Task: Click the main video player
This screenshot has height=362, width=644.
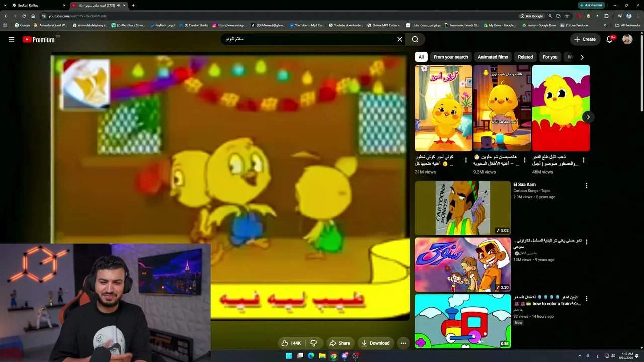Action: pos(230,187)
